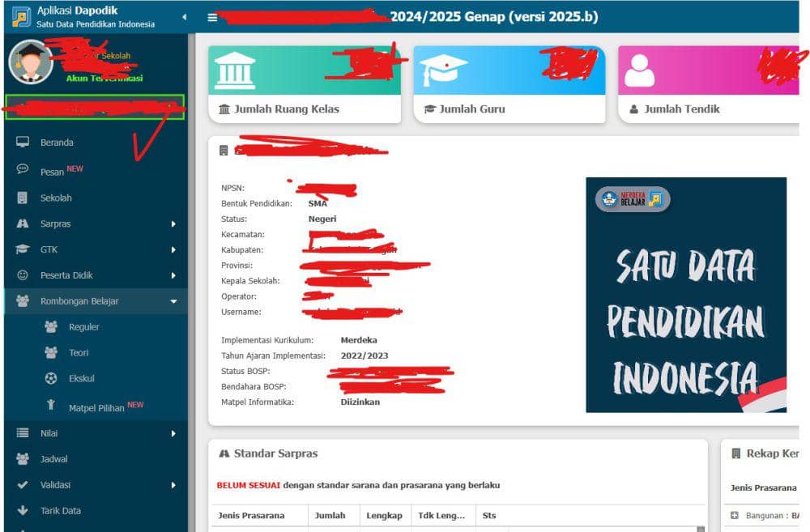Click the Nilai list icon
The height and width of the screenshot is (532, 810).
click(23, 433)
